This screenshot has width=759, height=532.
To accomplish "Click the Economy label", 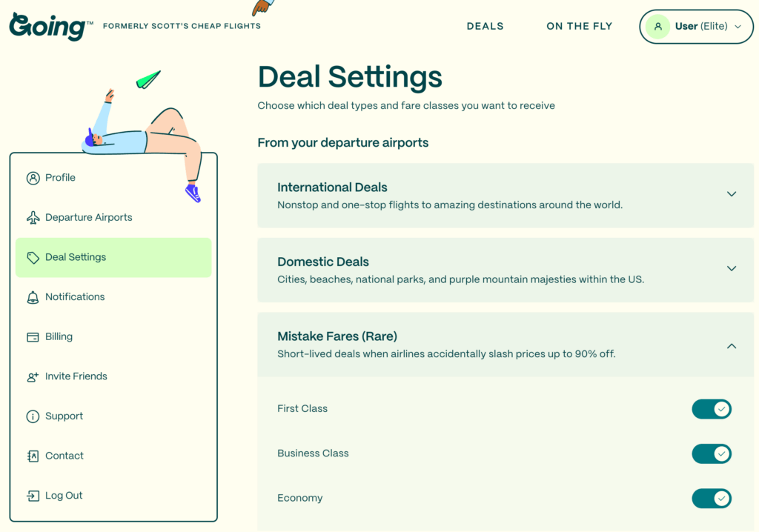I will tap(299, 498).
